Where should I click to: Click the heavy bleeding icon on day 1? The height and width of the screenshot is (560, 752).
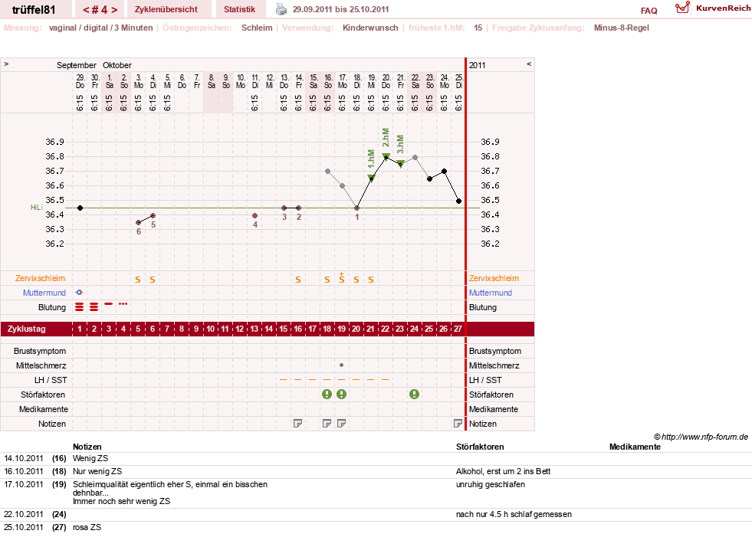(x=79, y=307)
